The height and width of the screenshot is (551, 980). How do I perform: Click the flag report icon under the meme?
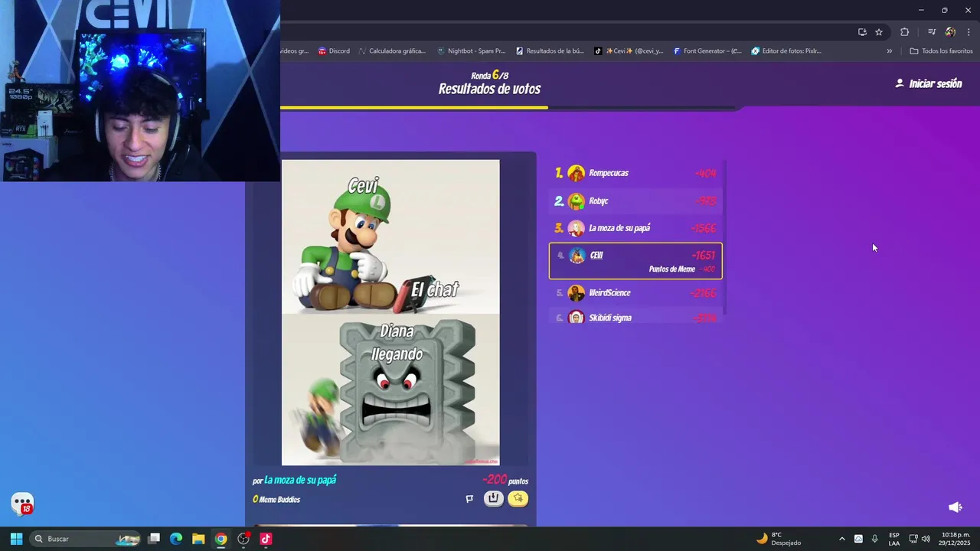[469, 499]
